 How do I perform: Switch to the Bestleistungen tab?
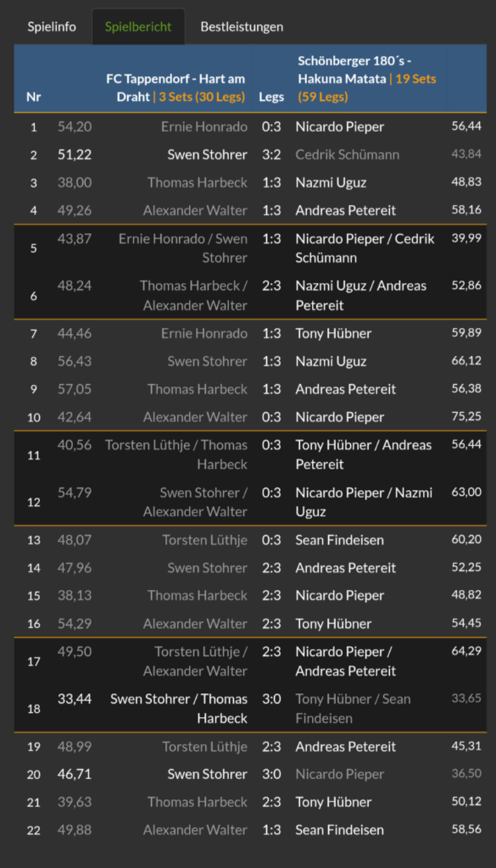[x=242, y=26]
